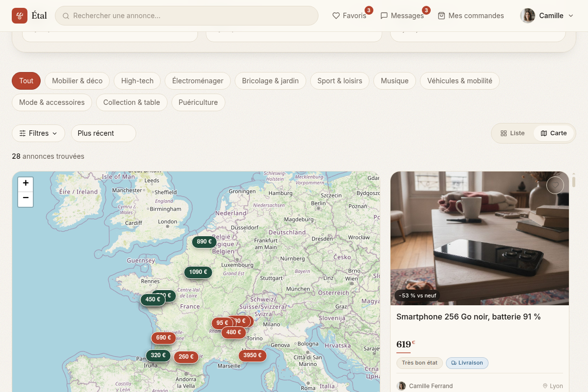Select the Bricolage & jardin category

pyautogui.click(x=270, y=81)
